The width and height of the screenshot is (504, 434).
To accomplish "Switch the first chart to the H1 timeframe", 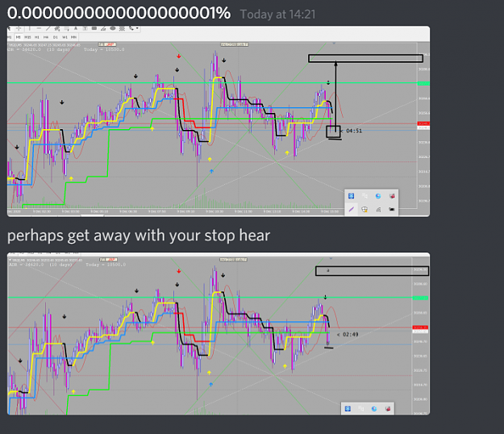I will click(x=37, y=37).
